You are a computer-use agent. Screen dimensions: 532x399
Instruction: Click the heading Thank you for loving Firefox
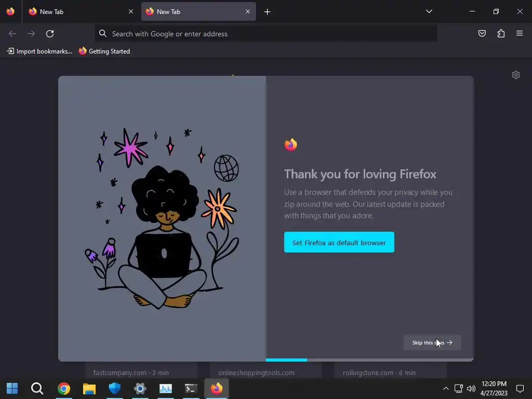(x=360, y=174)
